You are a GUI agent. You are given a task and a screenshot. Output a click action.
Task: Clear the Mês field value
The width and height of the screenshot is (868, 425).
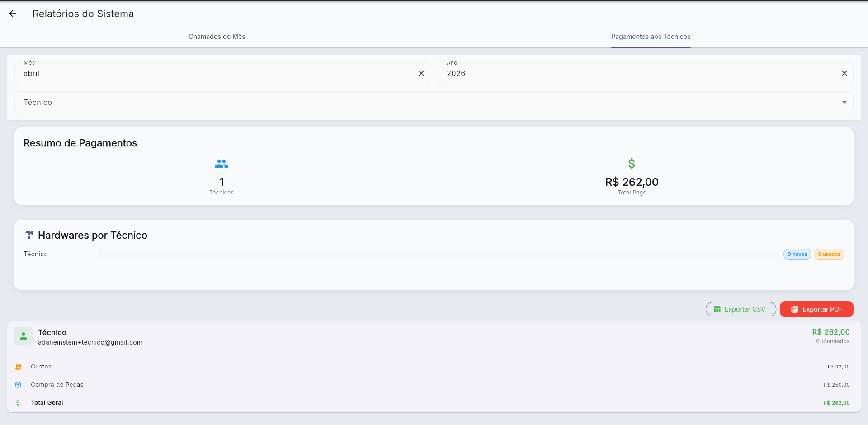point(421,73)
